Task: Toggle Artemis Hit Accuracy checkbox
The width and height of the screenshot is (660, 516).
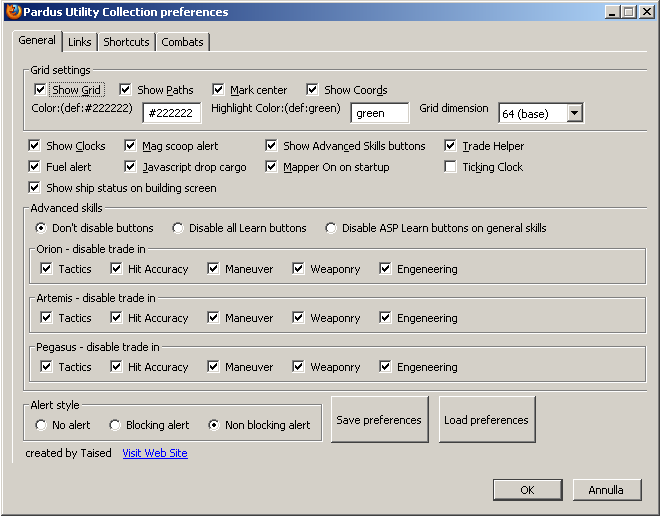Action: [x=116, y=317]
